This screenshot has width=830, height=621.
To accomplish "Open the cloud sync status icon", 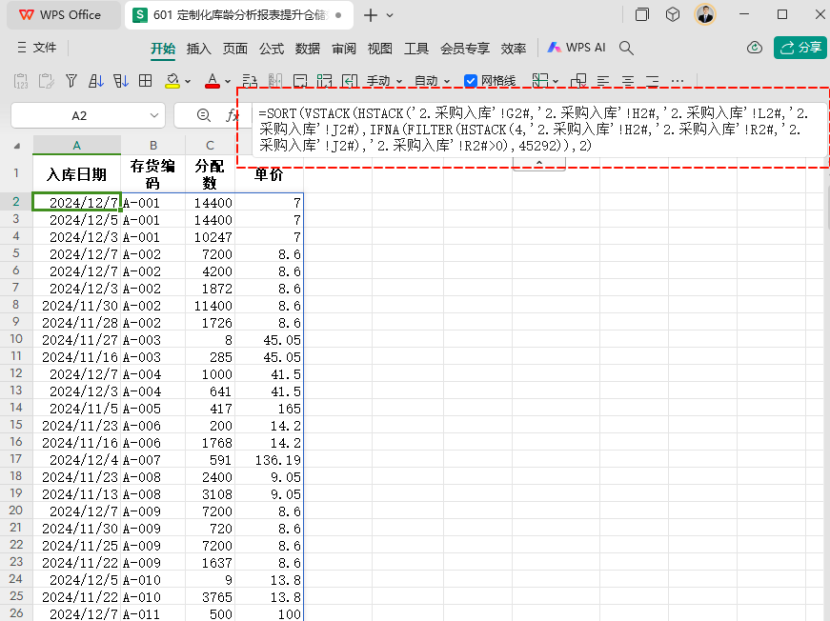I will click(755, 48).
